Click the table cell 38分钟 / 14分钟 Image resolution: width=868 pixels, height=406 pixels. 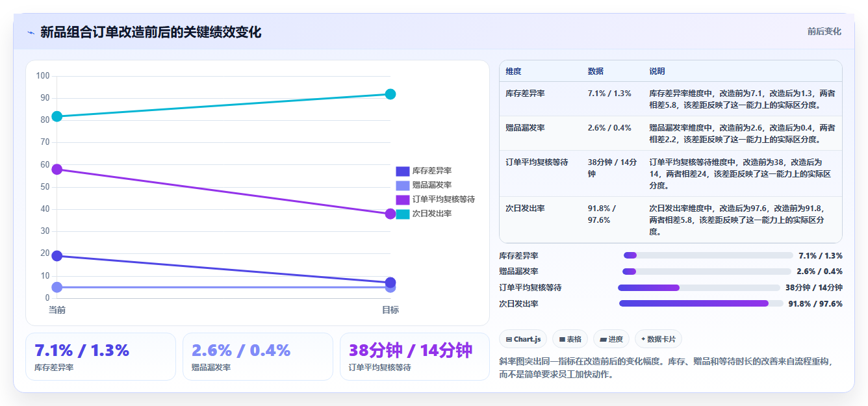[612, 168]
